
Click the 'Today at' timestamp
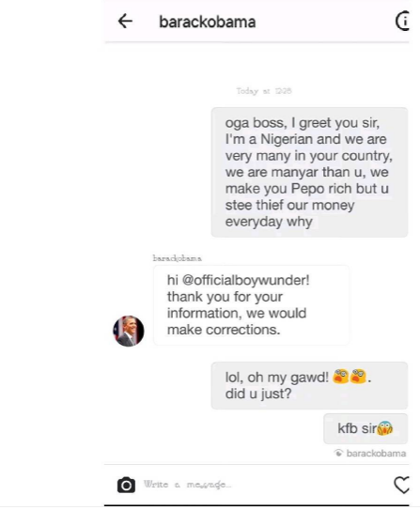(x=264, y=91)
